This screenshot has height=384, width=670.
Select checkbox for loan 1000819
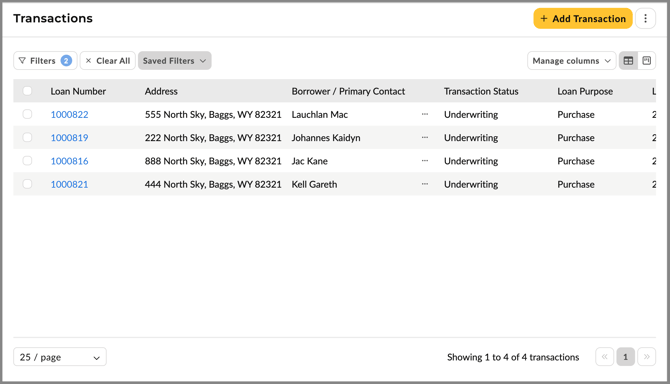[27, 137]
